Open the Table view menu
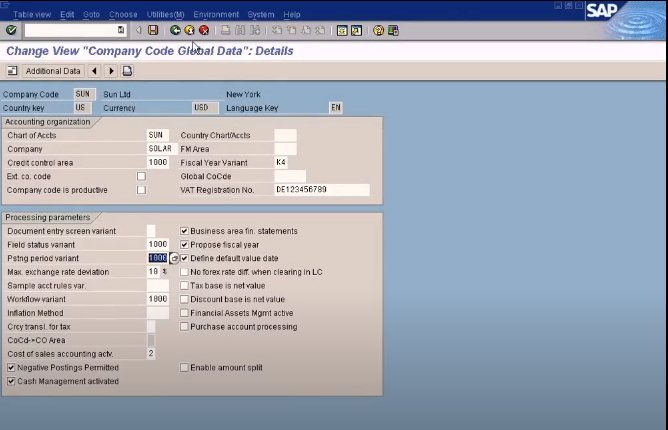The width and height of the screenshot is (668, 430). [32, 14]
